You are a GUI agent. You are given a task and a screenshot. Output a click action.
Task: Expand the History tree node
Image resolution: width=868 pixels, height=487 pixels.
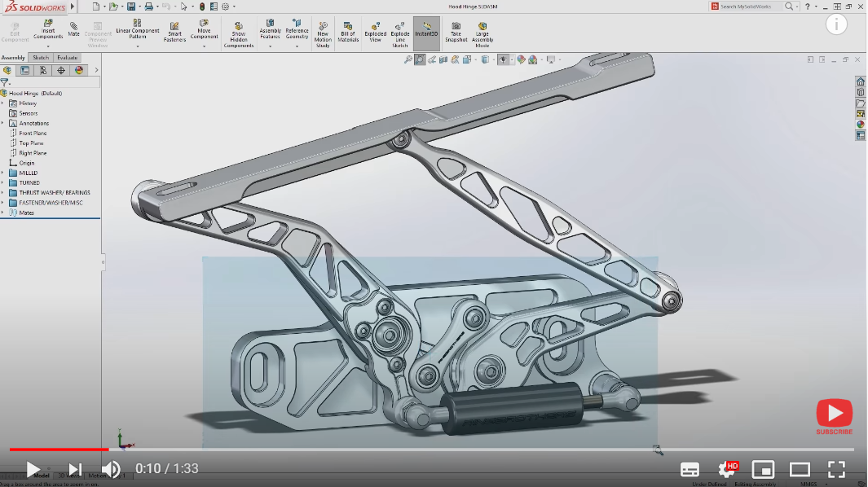[2, 103]
